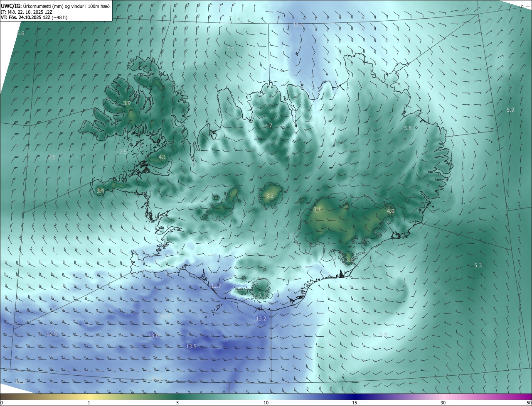
Task: Click the 4.7 value label in north Iceland
Action: (x=268, y=125)
